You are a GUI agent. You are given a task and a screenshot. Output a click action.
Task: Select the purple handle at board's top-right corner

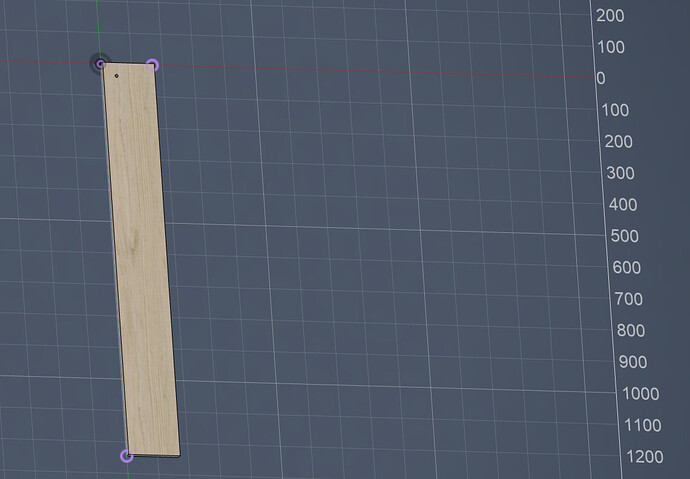(x=152, y=65)
